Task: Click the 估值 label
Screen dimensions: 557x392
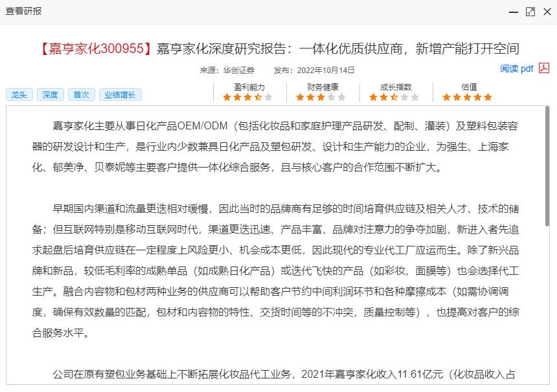Action: coord(469,87)
